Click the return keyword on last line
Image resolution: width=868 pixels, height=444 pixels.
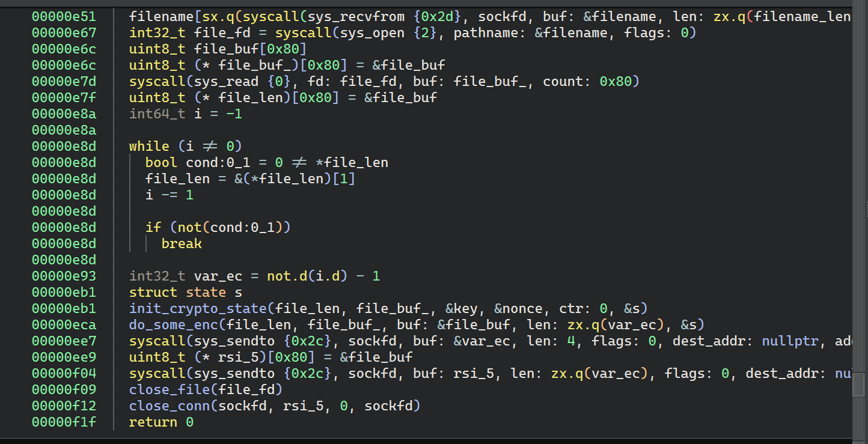pyautogui.click(x=153, y=422)
